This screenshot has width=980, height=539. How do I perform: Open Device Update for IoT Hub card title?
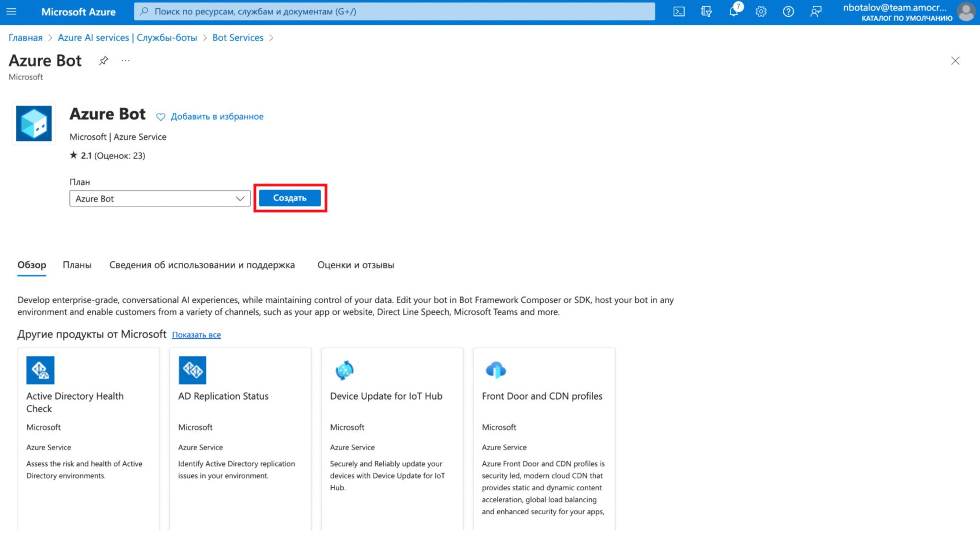(x=386, y=396)
